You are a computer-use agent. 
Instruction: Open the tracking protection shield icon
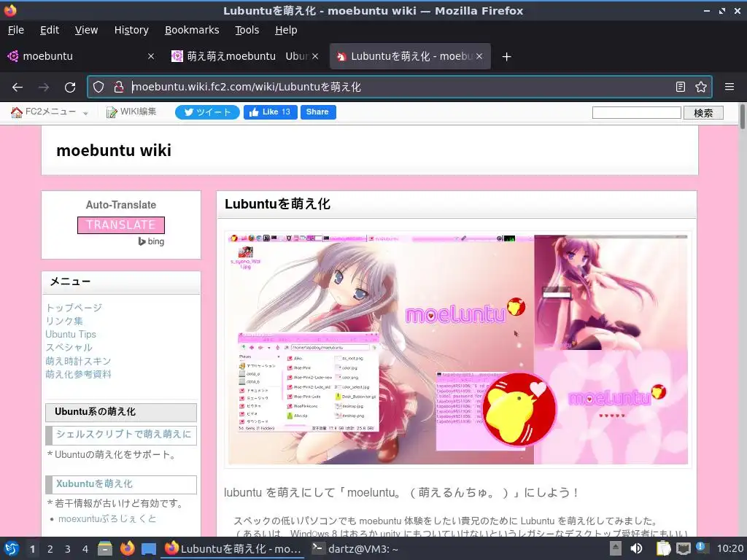click(x=98, y=87)
